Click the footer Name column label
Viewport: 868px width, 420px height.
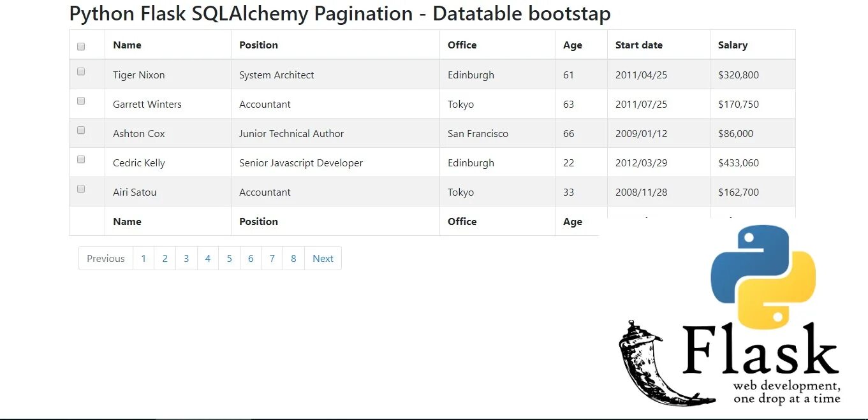(x=127, y=221)
